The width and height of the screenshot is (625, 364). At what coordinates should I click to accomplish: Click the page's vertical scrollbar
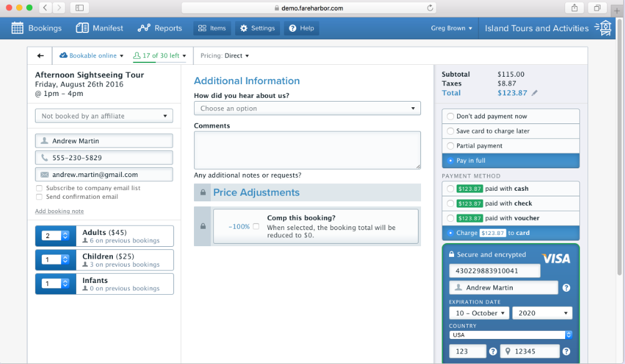coord(619,147)
